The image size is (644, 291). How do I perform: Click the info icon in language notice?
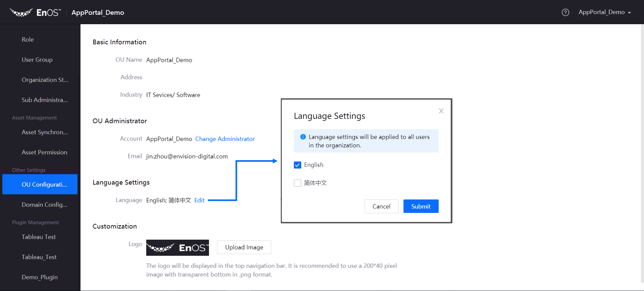tap(303, 137)
